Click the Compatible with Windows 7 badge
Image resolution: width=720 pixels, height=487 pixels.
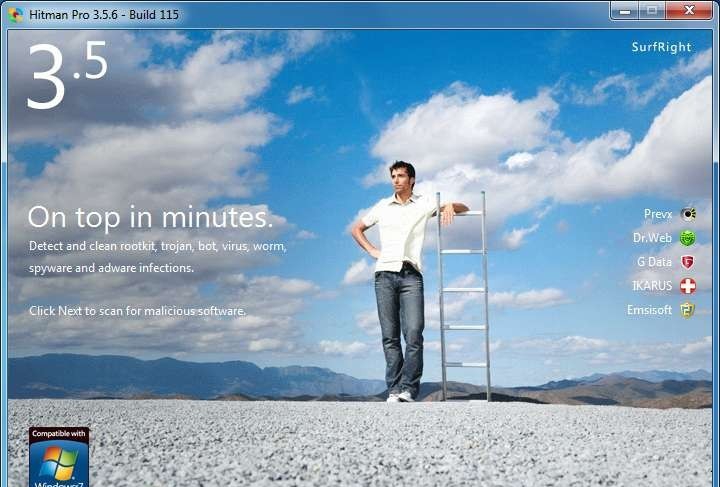point(59,457)
